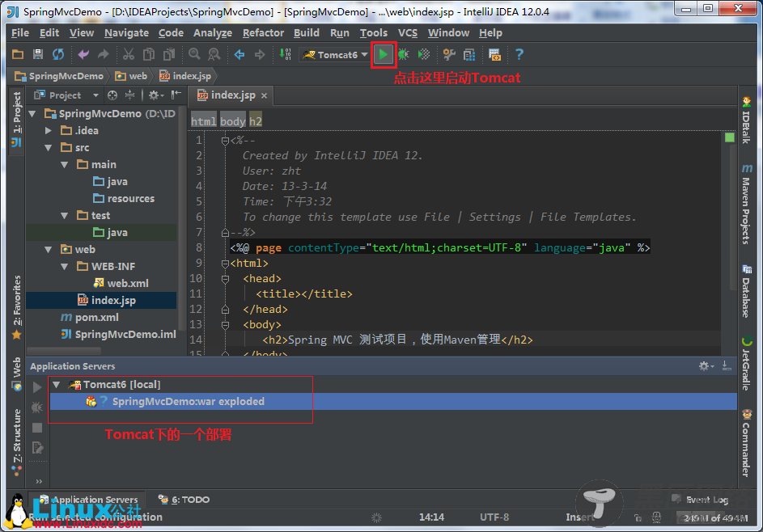Click the Save All toolbar icon

coord(38,54)
